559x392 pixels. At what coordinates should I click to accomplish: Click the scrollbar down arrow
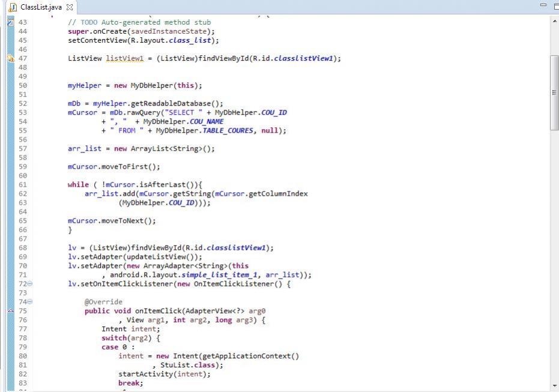point(555,385)
